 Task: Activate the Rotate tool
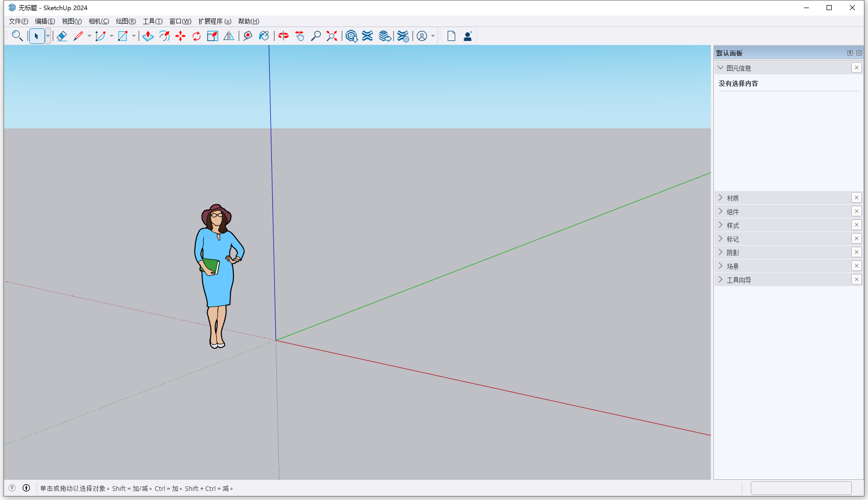[196, 36]
